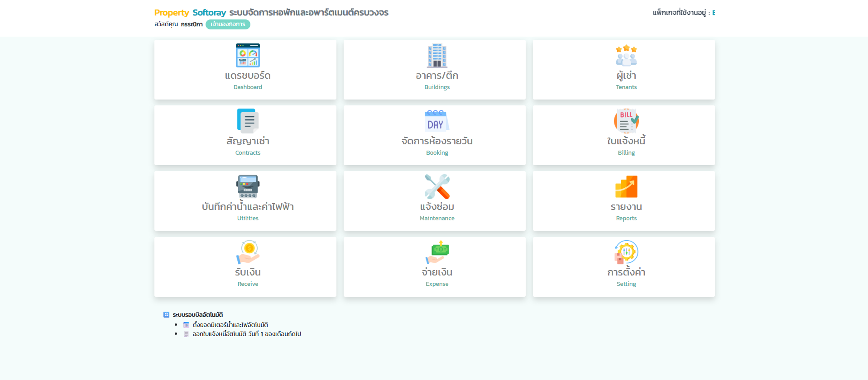Open the Contracts document icon

[248, 121]
